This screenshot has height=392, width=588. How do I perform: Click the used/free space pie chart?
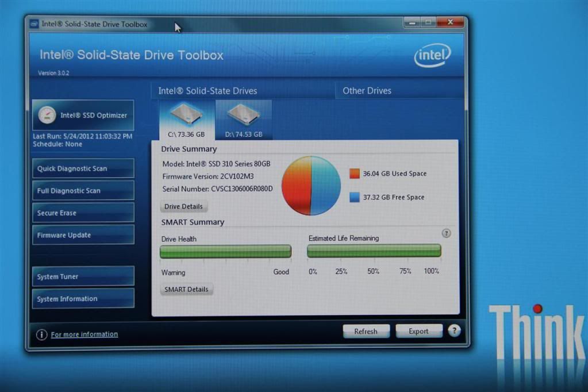[x=311, y=186]
